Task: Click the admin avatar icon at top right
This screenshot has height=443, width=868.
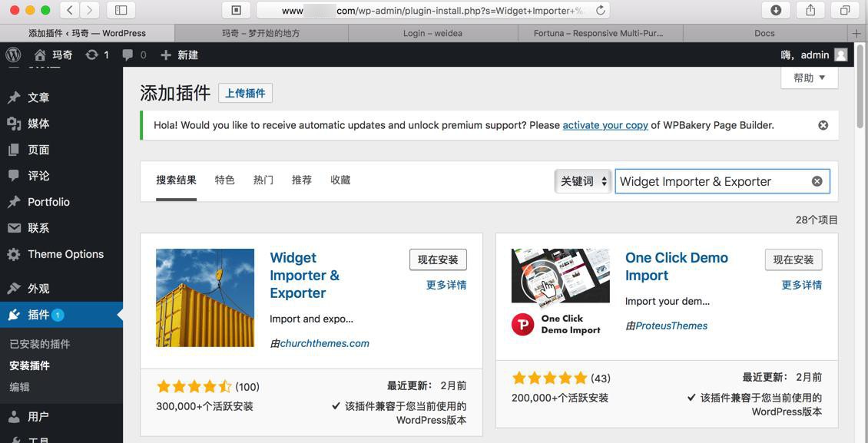Action: 841,55
